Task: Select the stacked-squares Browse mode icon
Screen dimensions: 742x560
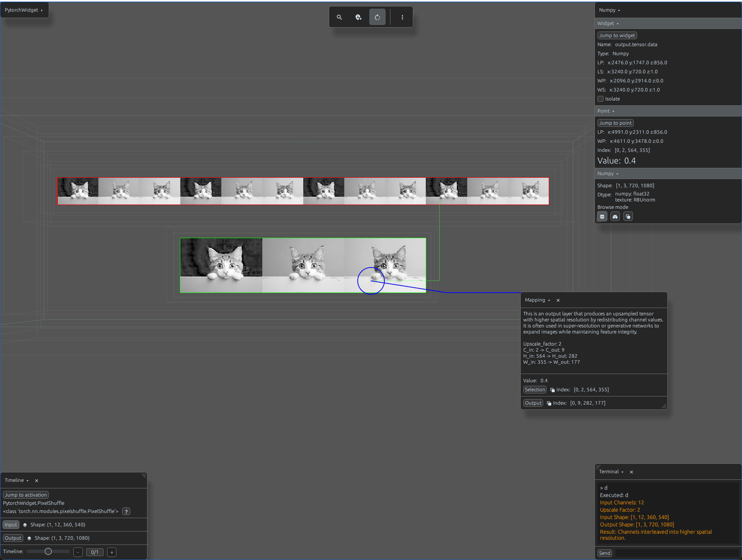Action: click(628, 217)
